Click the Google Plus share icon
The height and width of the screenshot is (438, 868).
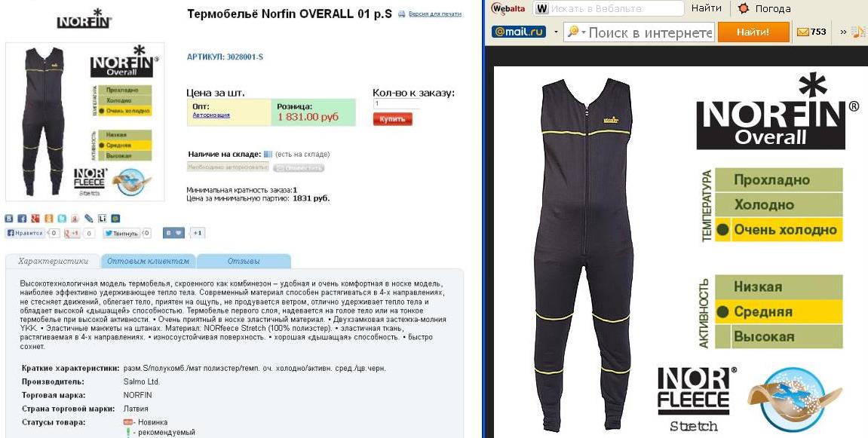[35, 218]
